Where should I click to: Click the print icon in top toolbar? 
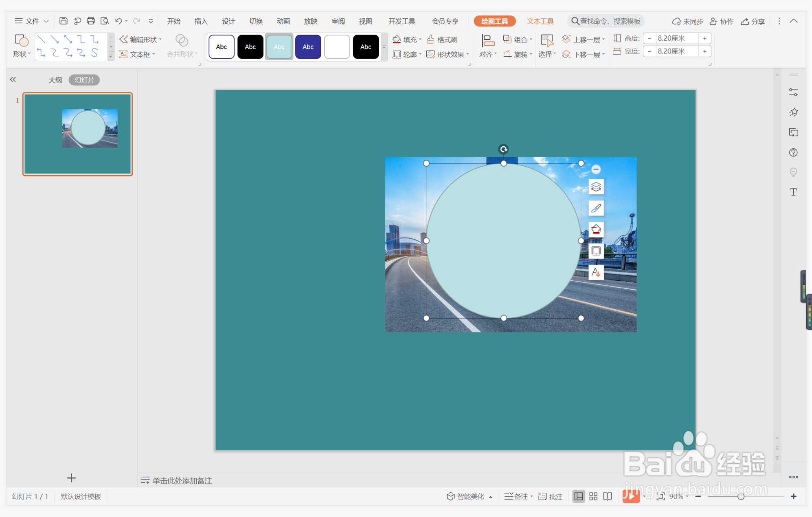click(91, 21)
